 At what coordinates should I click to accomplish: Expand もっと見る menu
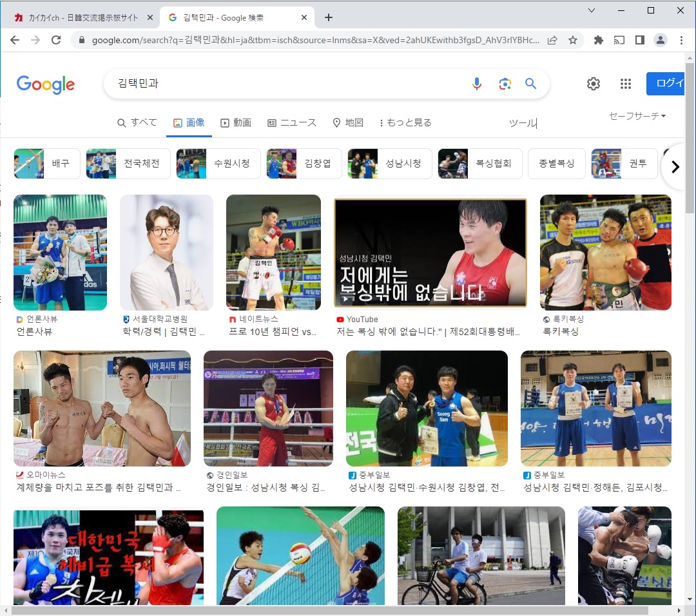pyautogui.click(x=405, y=122)
